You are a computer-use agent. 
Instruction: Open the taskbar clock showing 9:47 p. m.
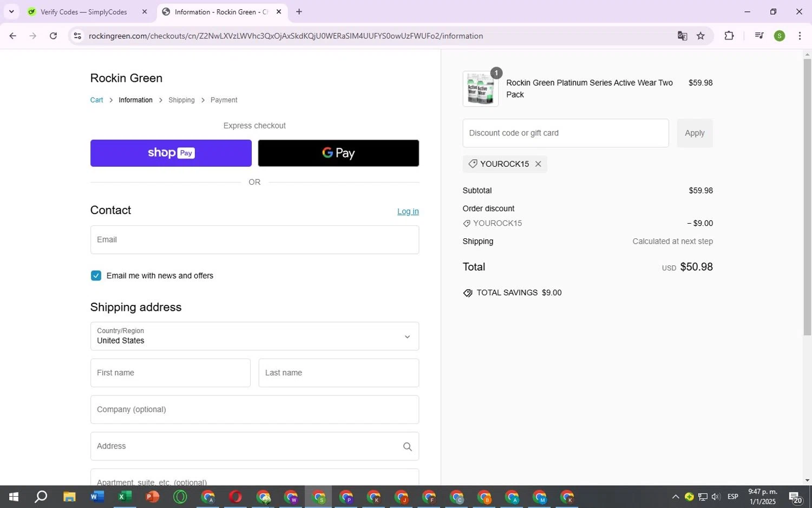click(x=762, y=497)
